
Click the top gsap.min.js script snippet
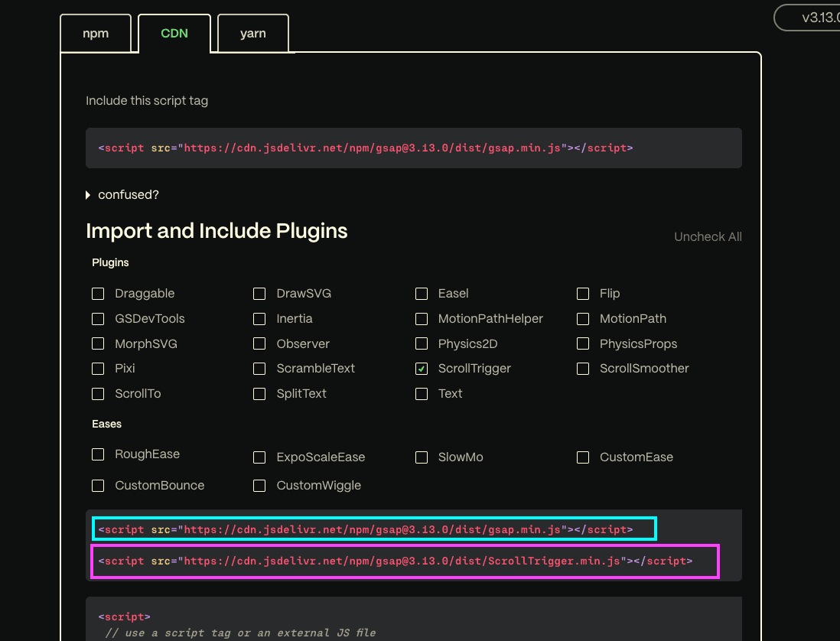(x=366, y=148)
